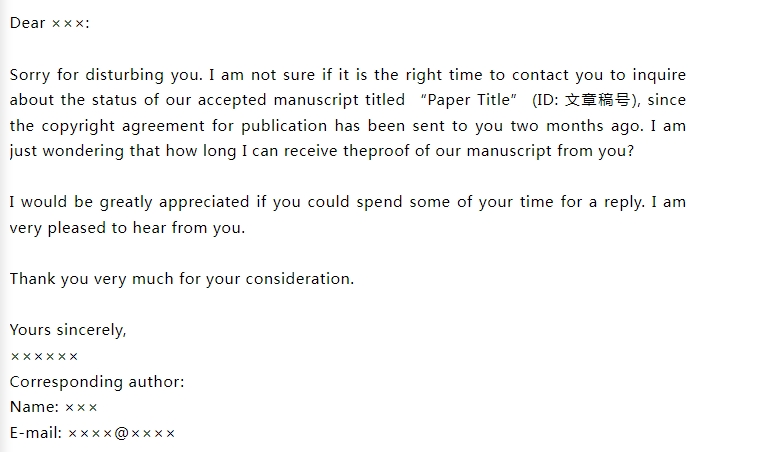Viewport: 759px width, 452px height.
Task: Click the word "inquire" at end of first line
Action: coord(659,75)
